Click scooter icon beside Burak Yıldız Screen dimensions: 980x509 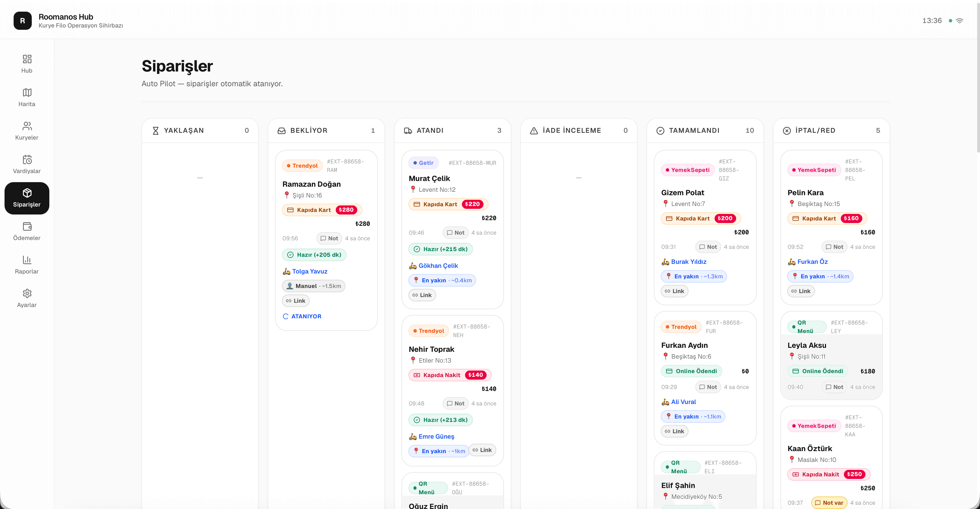[665, 262]
